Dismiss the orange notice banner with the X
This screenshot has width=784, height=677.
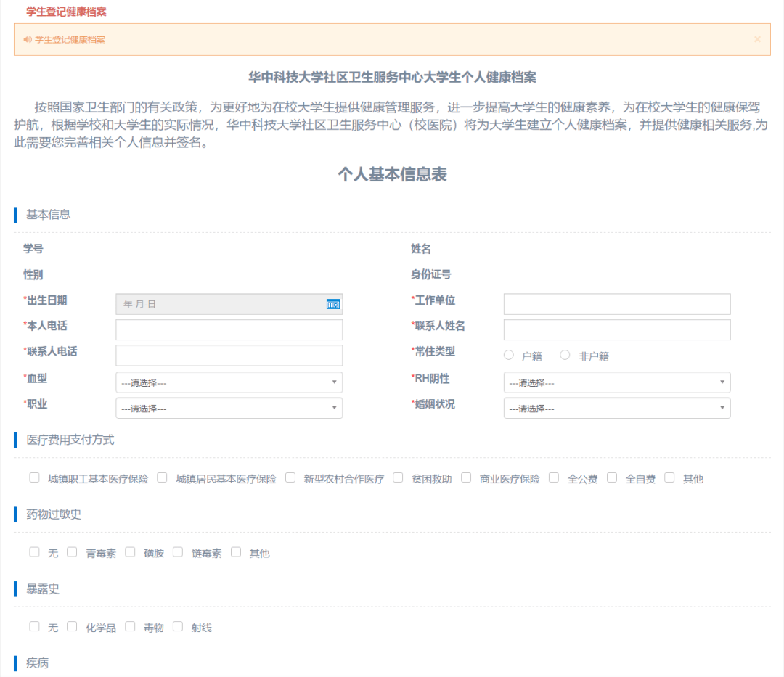(x=757, y=39)
